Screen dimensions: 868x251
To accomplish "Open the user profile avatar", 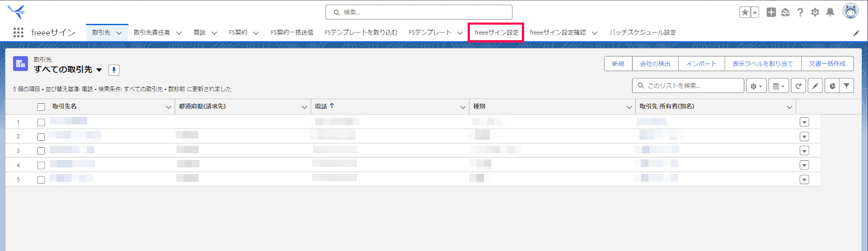I will tap(851, 11).
